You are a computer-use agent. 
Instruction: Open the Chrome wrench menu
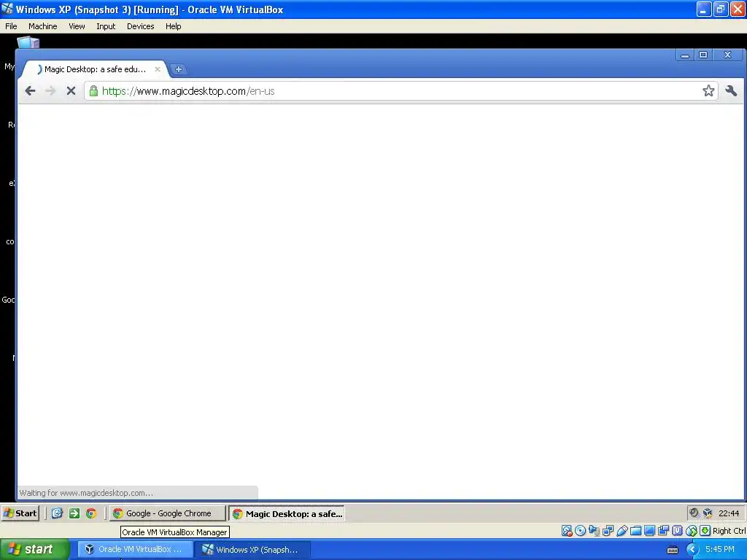coord(731,91)
